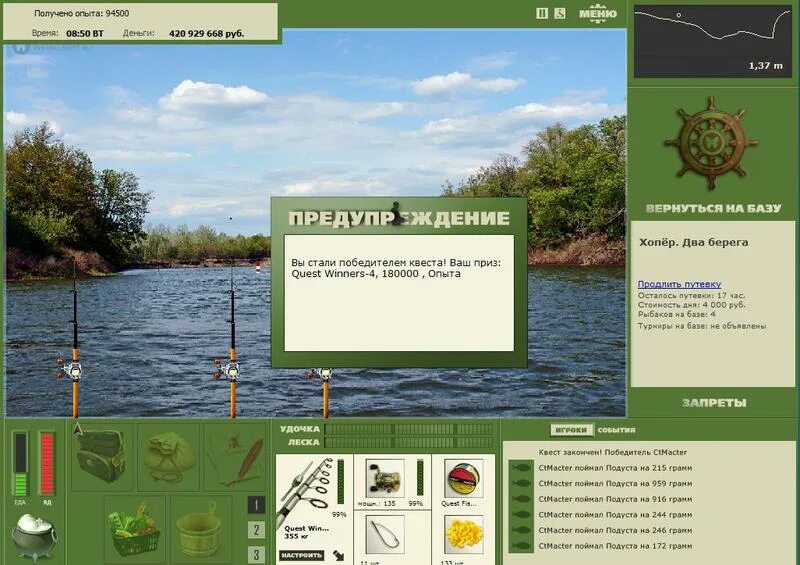Click the leftmost fishing rod on water
800x565 pixels.
click(x=74, y=337)
